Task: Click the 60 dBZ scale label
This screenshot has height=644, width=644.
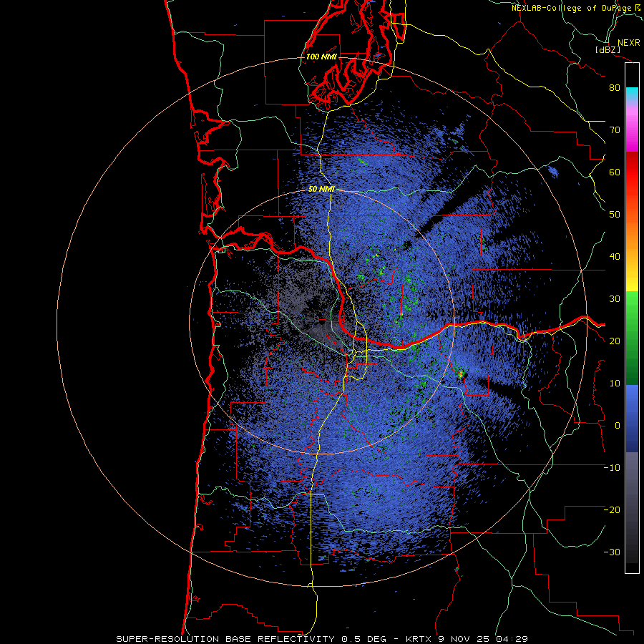Action: (615, 172)
